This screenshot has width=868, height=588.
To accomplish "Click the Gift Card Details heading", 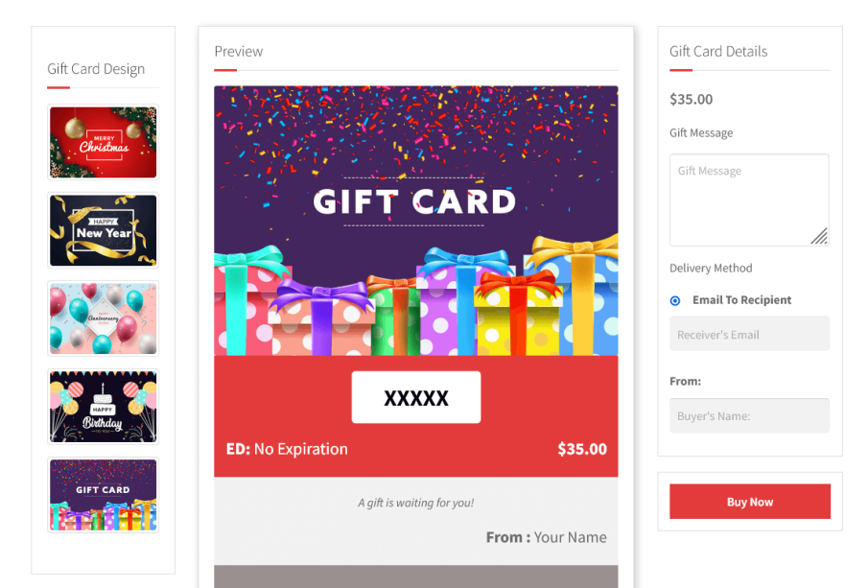I will coord(718,52).
